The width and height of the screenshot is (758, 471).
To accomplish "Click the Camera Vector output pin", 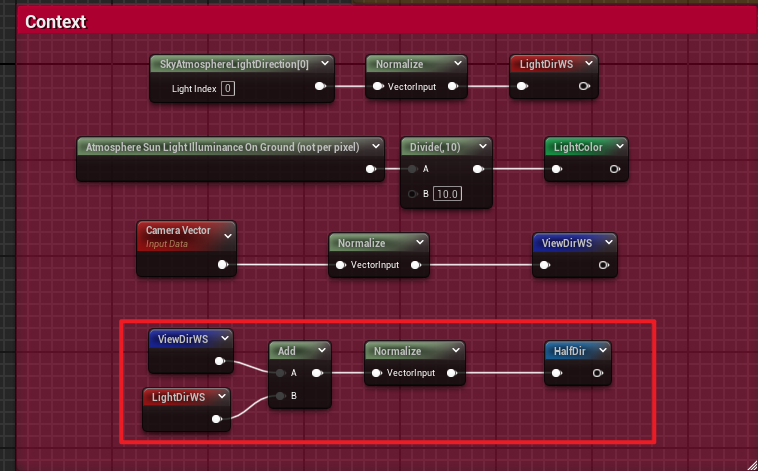I will 223,265.
